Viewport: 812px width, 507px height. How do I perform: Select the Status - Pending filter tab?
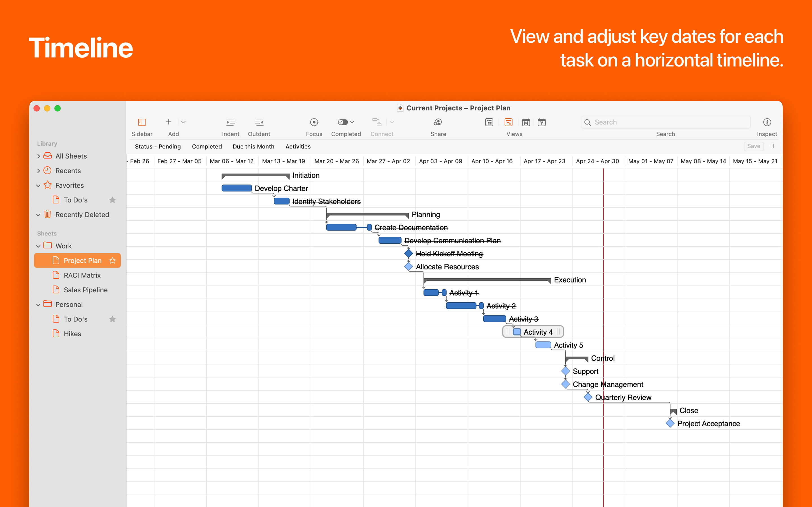point(158,146)
